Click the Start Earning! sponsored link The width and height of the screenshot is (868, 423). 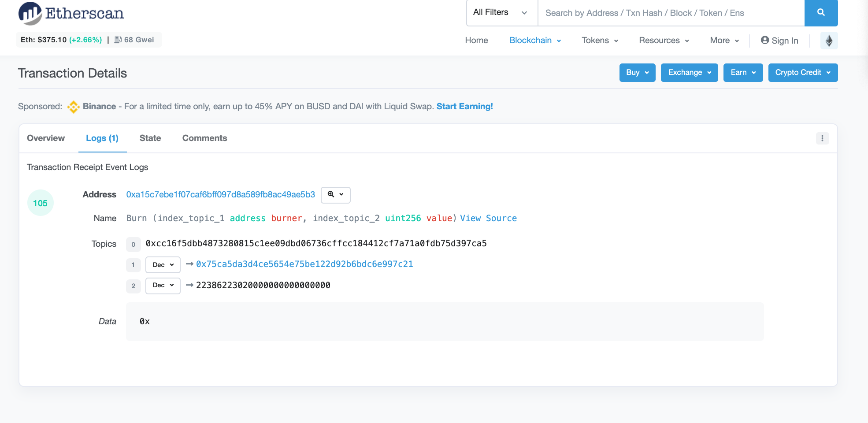click(x=464, y=107)
